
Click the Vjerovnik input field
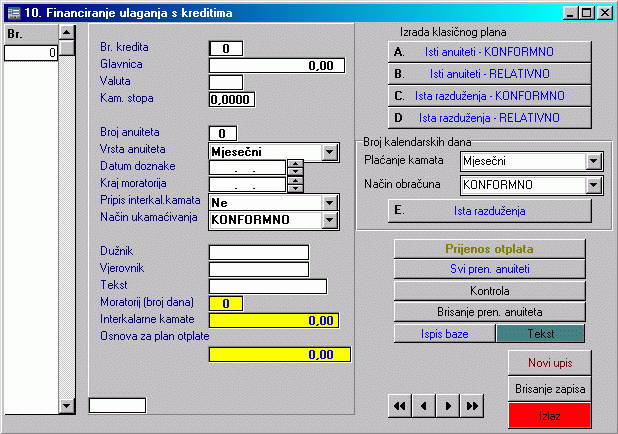coord(259,269)
